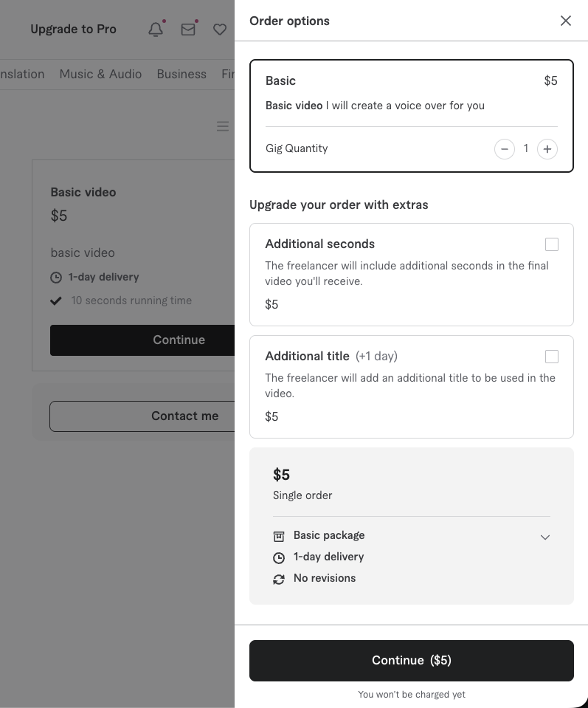Click the Continue button under Basic video
This screenshot has width=588, height=708.
tap(142, 340)
